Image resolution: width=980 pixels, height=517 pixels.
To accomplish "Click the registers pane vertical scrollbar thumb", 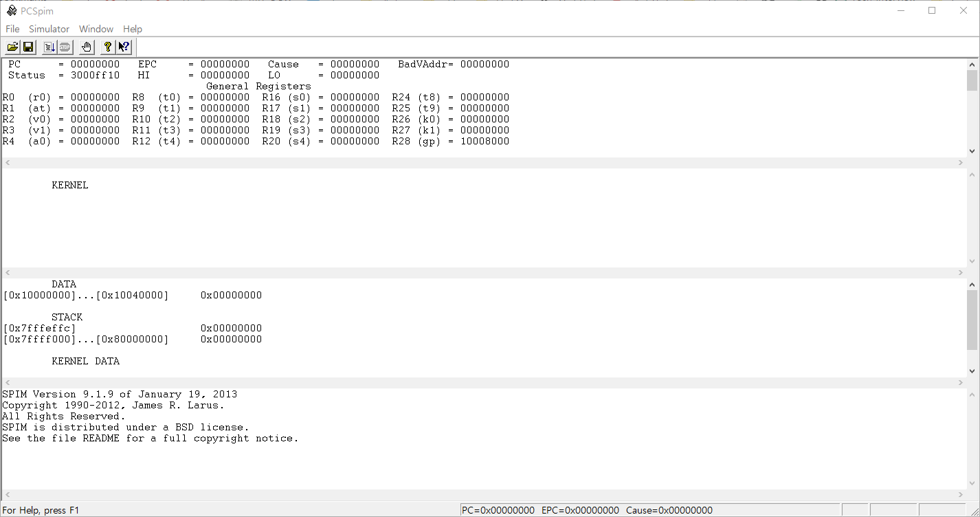I will pos(972,80).
